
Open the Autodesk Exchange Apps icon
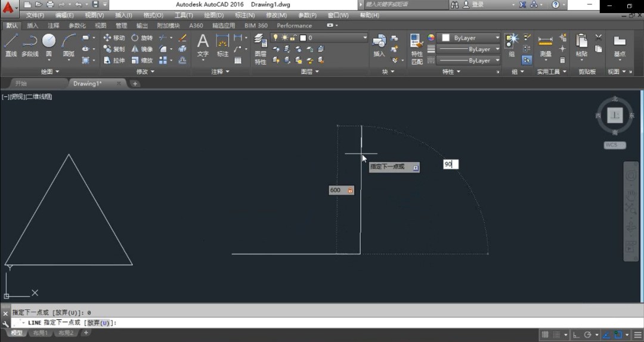tap(522, 5)
